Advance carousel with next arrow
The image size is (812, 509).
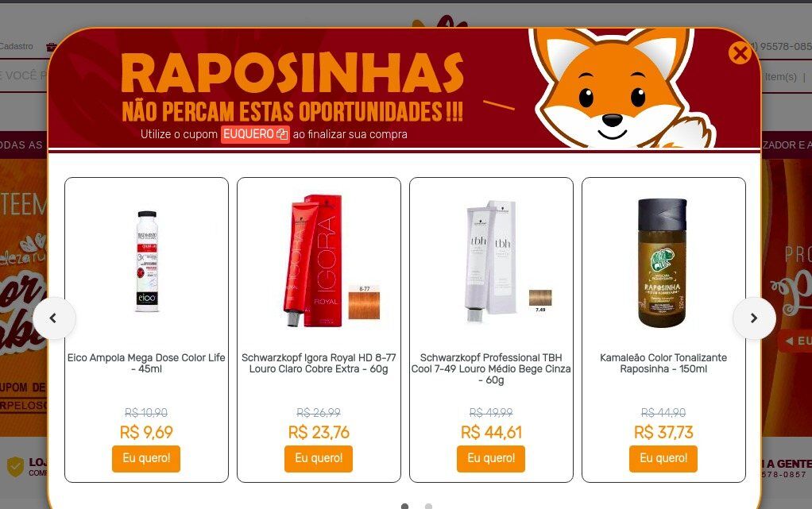(754, 318)
